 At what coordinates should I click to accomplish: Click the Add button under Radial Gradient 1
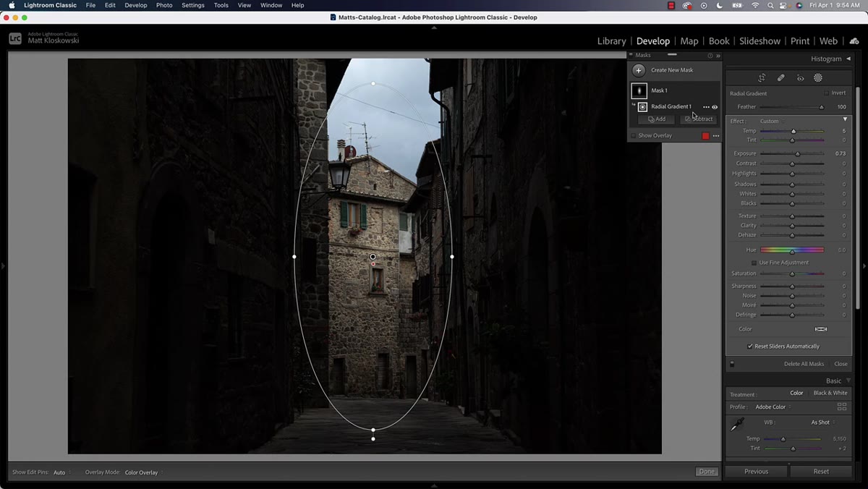pyautogui.click(x=657, y=119)
